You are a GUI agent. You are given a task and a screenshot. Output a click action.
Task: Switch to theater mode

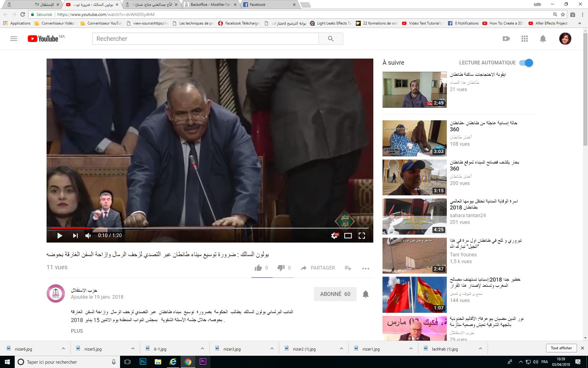pos(348,236)
